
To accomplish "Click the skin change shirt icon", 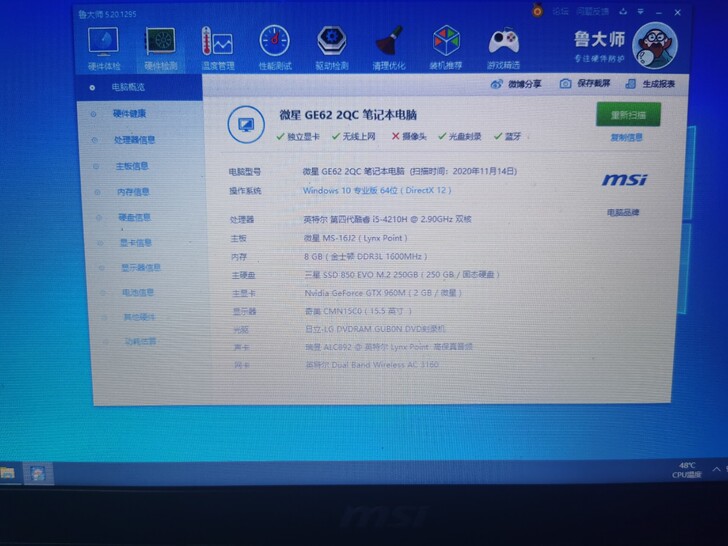I will pos(623,12).
